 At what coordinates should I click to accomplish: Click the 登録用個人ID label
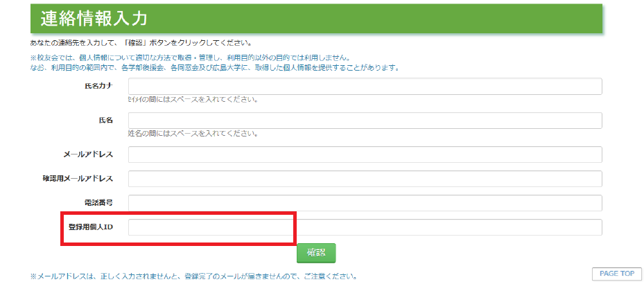point(90,227)
